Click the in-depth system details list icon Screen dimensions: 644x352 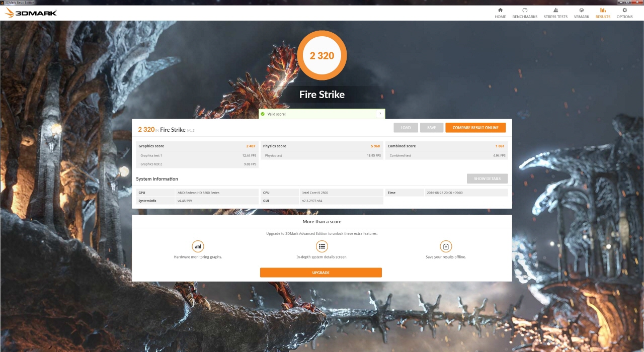[x=322, y=246]
